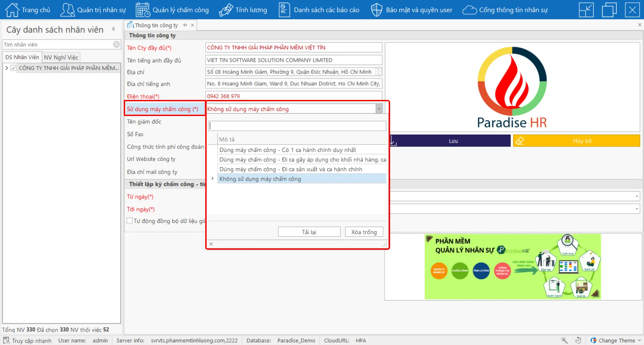Viewport: 644px width, 345px height.
Task: Click the Mô tả column header
Action: [x=302, y=139]
